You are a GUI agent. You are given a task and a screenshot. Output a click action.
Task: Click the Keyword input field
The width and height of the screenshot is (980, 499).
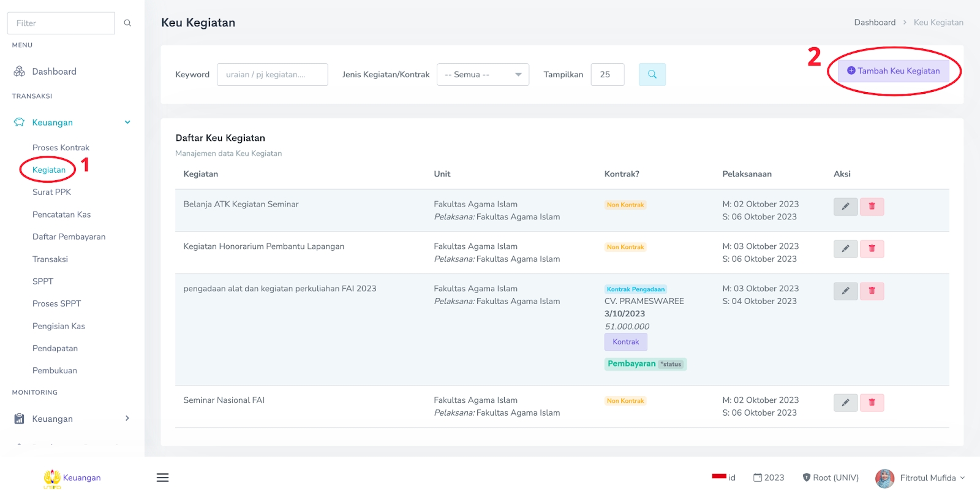pyautogui.click(x=272, y=75)
